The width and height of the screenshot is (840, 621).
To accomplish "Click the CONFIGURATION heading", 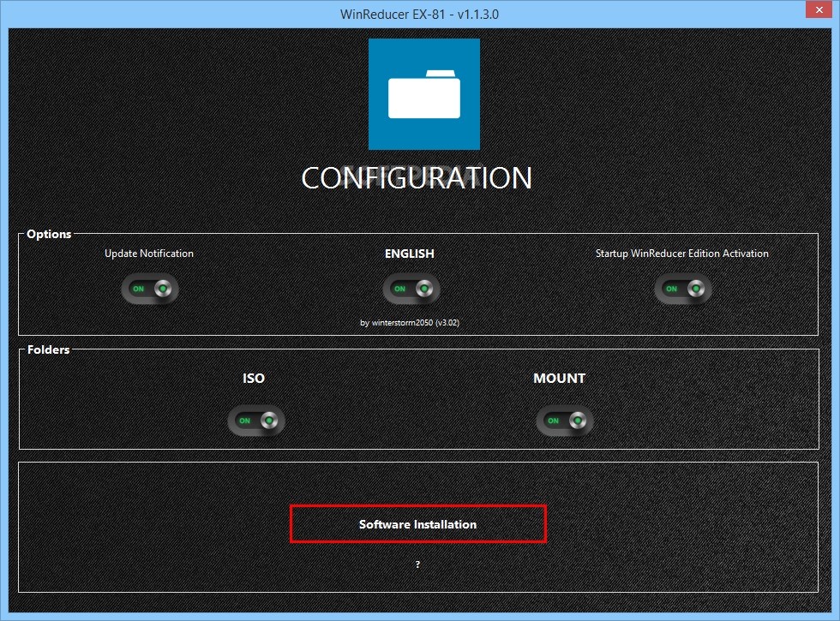I will pyautogui.click(x=417, y=178).
